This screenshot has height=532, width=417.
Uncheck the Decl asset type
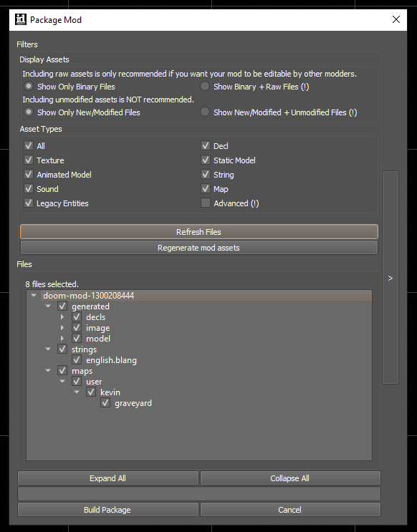pyautogui.click(x=206, y=145)
